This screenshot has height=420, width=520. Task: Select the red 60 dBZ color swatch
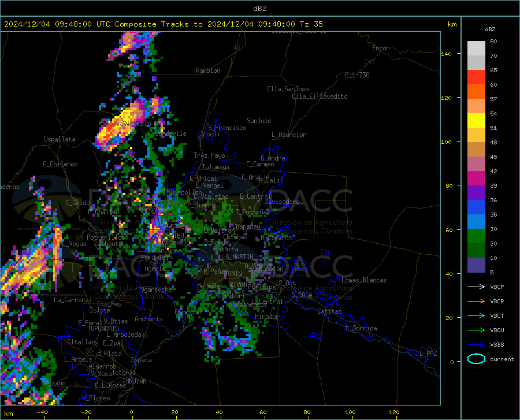476,77
